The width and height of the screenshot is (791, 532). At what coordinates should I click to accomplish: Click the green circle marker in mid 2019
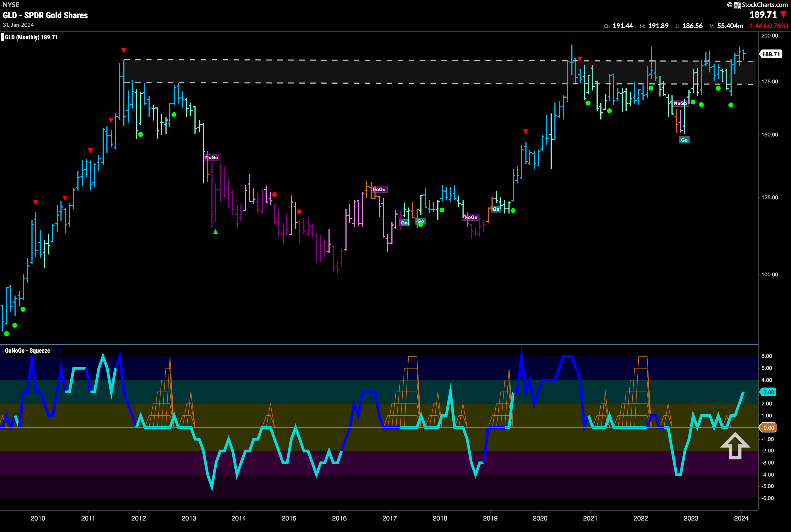513,211
